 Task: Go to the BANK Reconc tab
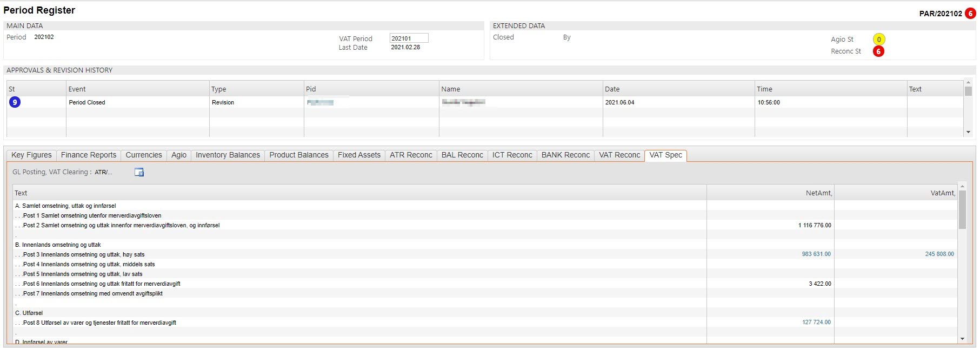(x=565, y=155)
